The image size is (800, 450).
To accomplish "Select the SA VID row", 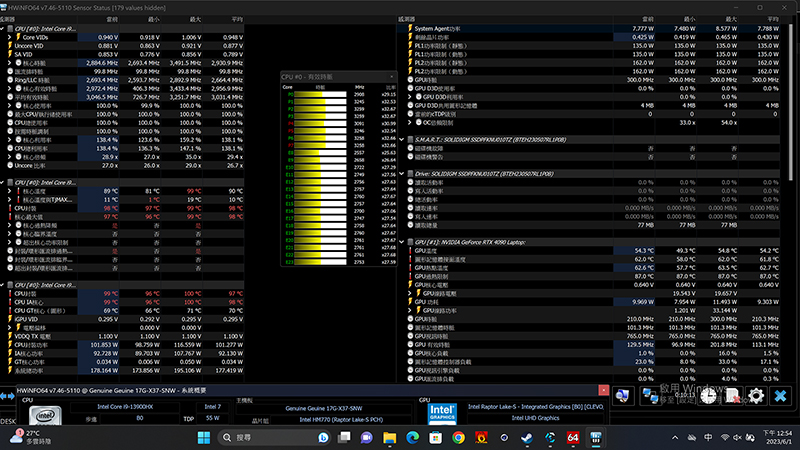I will 122,54.
